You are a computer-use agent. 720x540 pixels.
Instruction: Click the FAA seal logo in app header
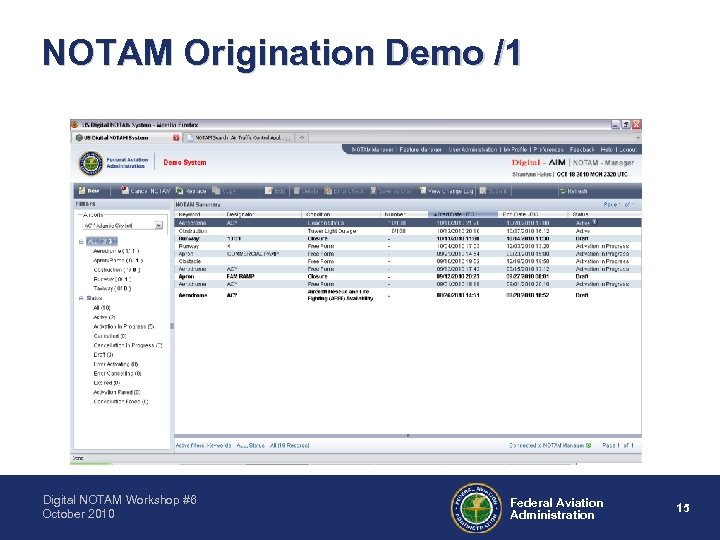[x=91, y=163]
